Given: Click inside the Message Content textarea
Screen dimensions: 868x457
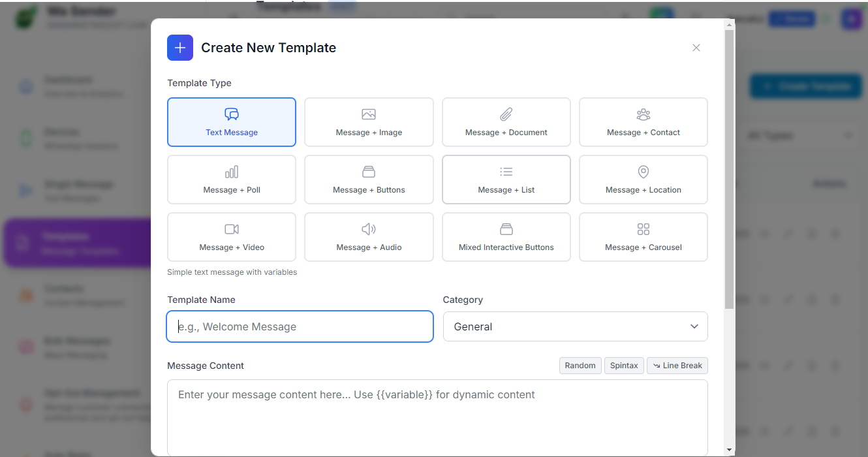Looking at the screenshot, I should pyautogui.click(x=437, y=418).
